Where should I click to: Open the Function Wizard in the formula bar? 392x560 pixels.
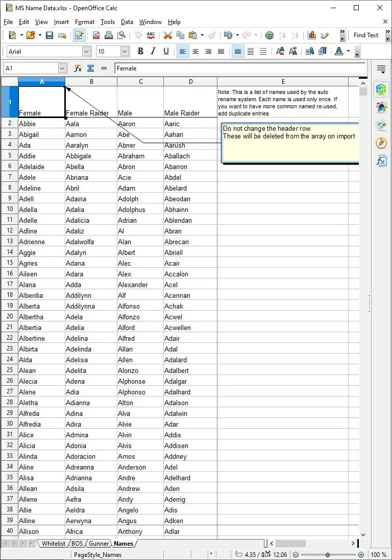[x=78, y=68]
